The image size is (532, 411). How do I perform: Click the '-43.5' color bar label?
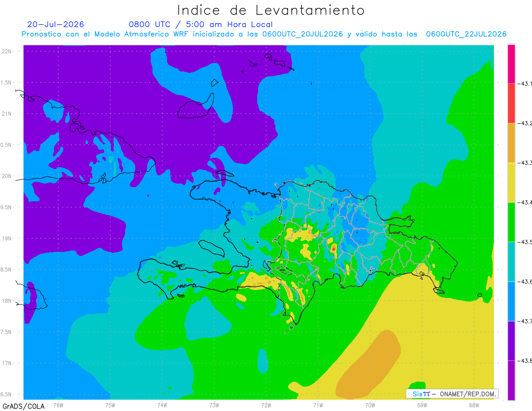[x=525, y=242]
